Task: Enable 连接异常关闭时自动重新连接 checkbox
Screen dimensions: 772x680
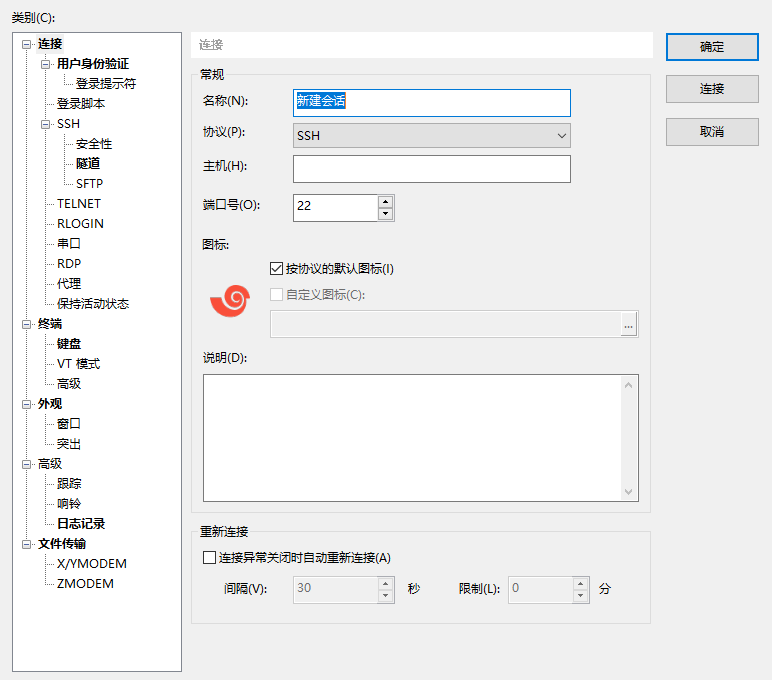Action: pos(209,557)
